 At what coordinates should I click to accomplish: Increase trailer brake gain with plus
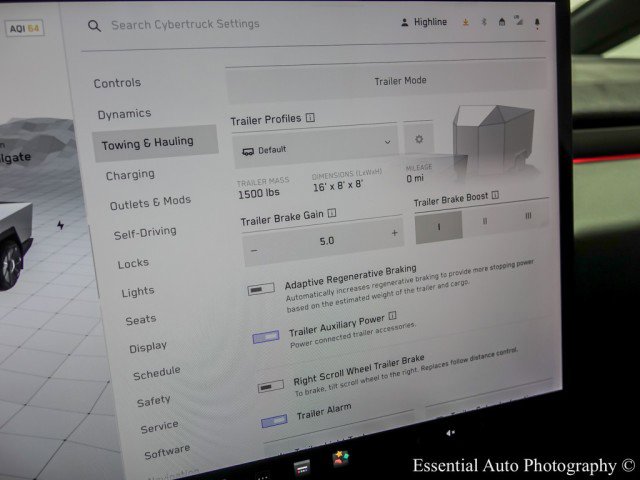click(x=394, y=233)
